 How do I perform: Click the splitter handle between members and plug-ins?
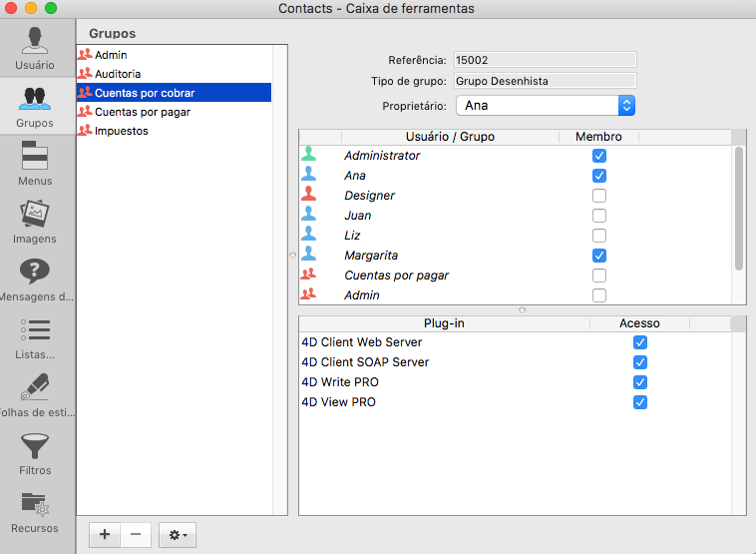click(x=523, y=309)
